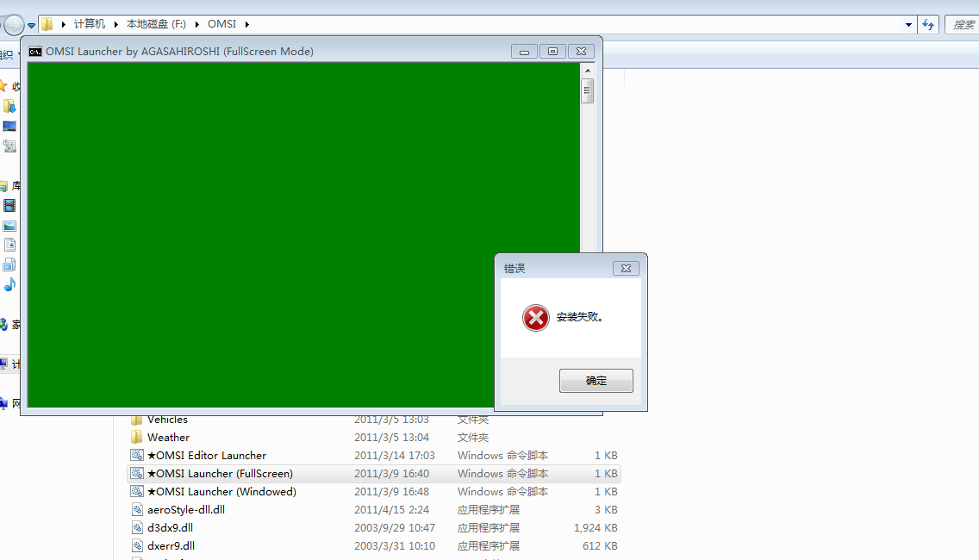Click the 2003/9/29 10:47 date cell
979x560 pixels.
tap(395, 527)
